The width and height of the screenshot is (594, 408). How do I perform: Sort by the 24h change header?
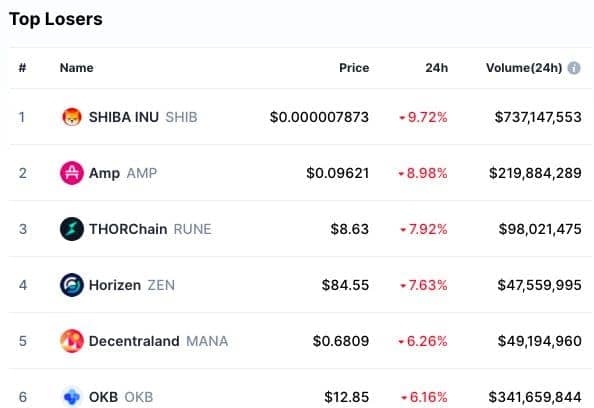coord(436,68)
